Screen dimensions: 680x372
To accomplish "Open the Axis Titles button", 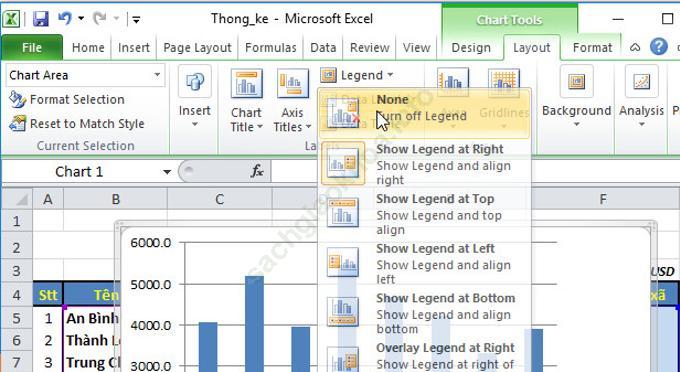I will 293,101.
